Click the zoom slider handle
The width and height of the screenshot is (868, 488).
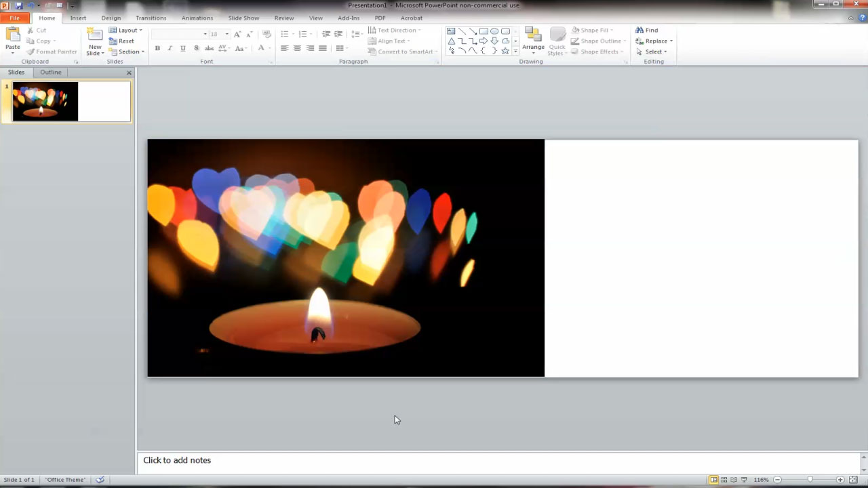810,480
